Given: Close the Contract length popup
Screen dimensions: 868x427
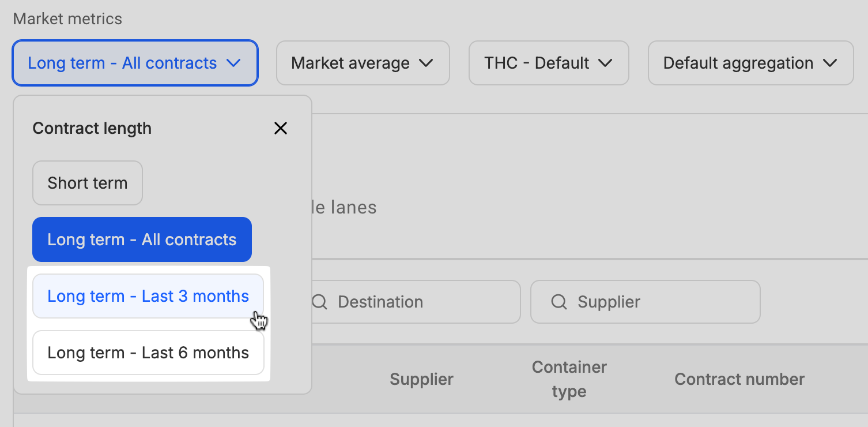Looking at the screenshot, I should 281,128.
